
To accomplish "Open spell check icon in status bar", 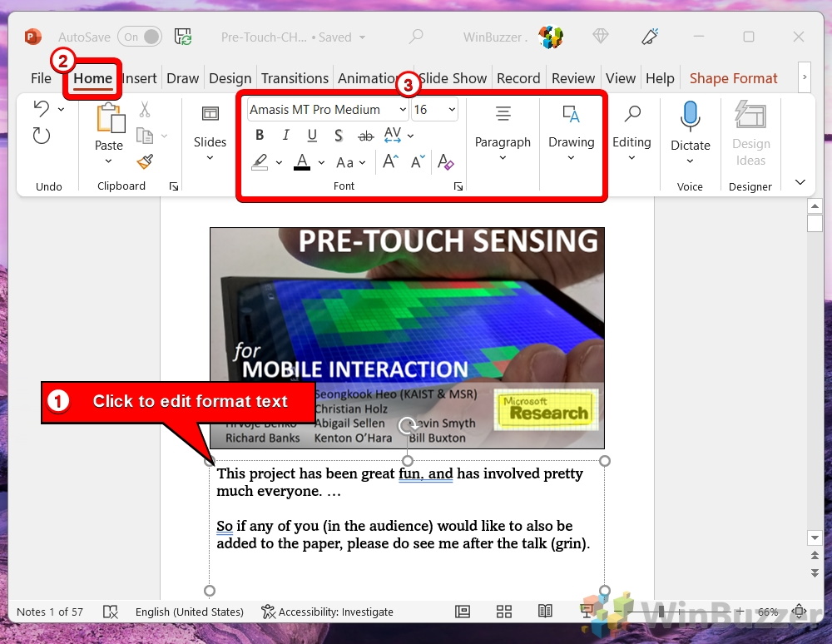I will [110, 612].
